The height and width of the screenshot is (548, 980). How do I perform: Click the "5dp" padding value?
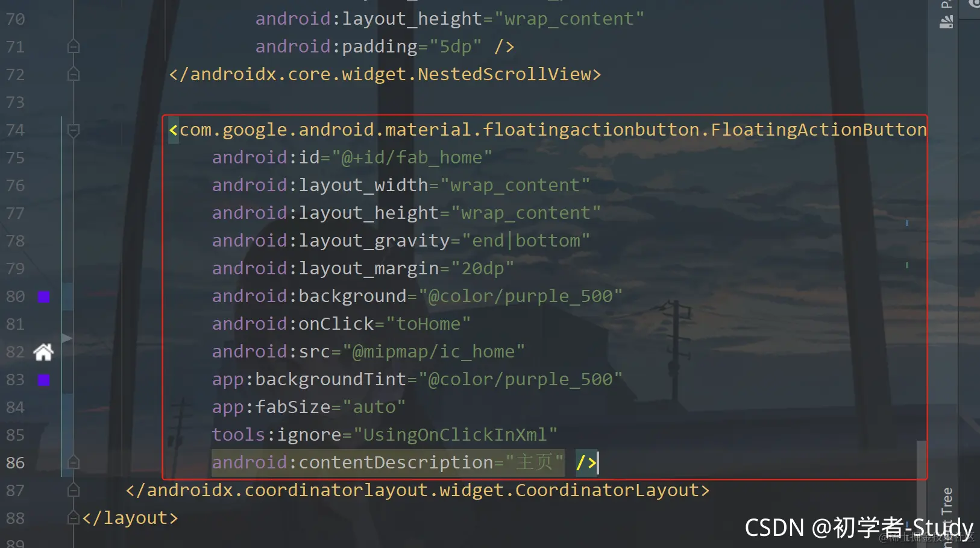(455, 47)
